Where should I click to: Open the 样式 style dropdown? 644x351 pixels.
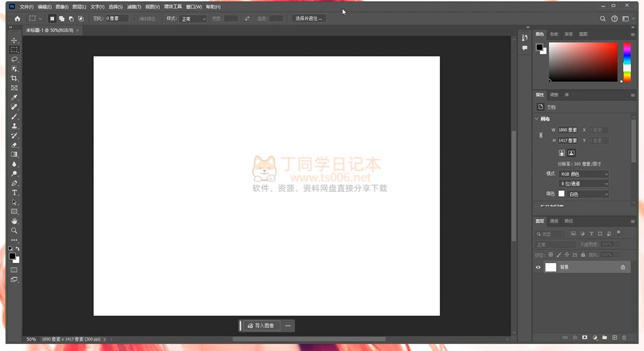pos(193,19)
